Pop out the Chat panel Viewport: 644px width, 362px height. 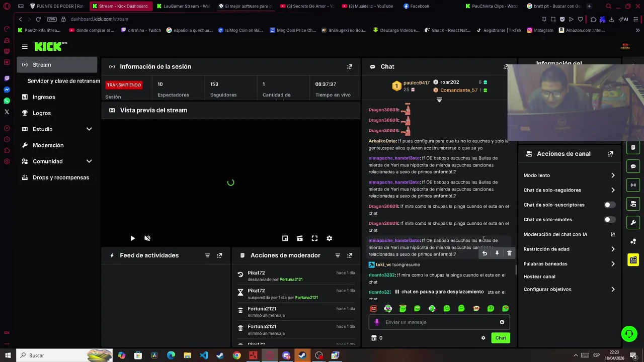[x=506, y=66]
